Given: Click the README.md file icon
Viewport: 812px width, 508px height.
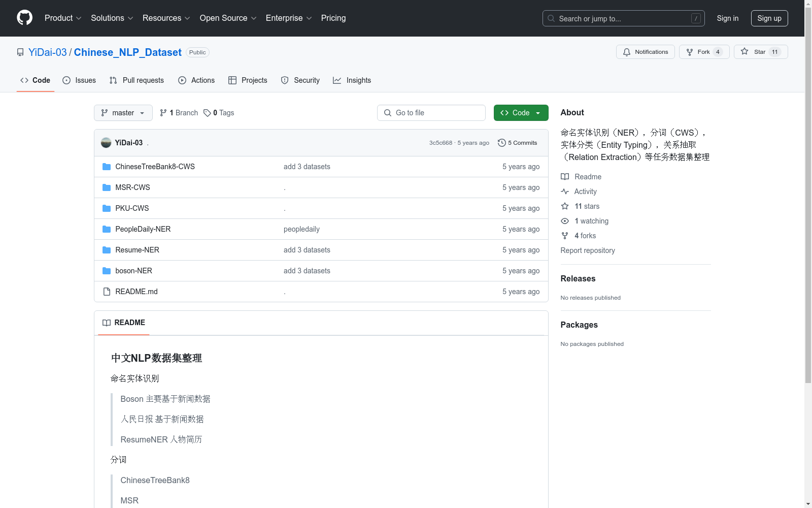Looking at the screenshot, I should (x=107, y=292).
